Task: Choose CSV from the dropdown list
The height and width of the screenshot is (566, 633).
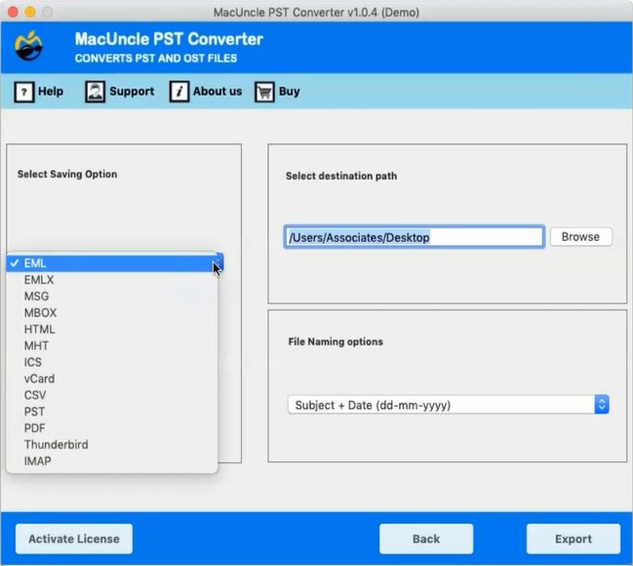Action: [112, 395]
